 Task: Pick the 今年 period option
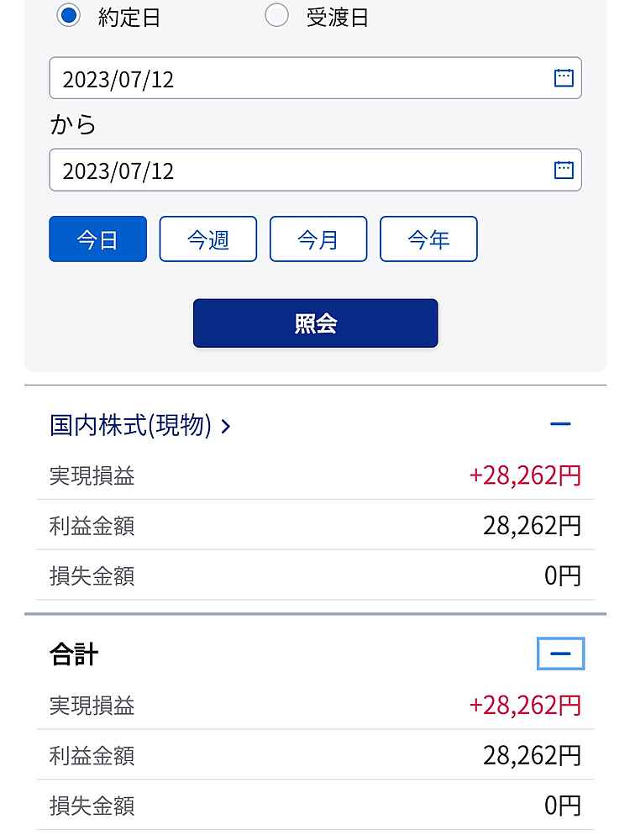point(428,239)
